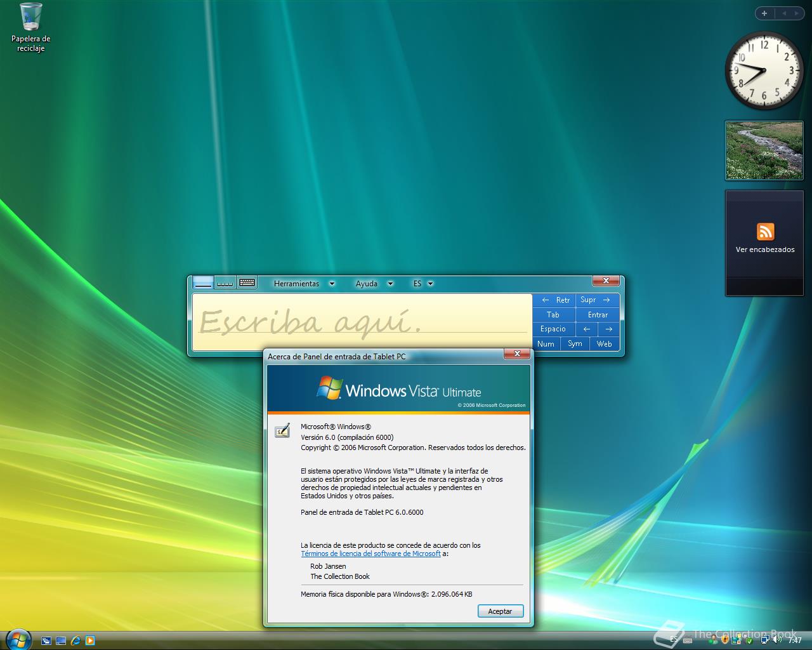This screenshot has width=812, height=650.
Task: Click the Windows Security Center shield tray icon
Action: [x=725, y=640]
